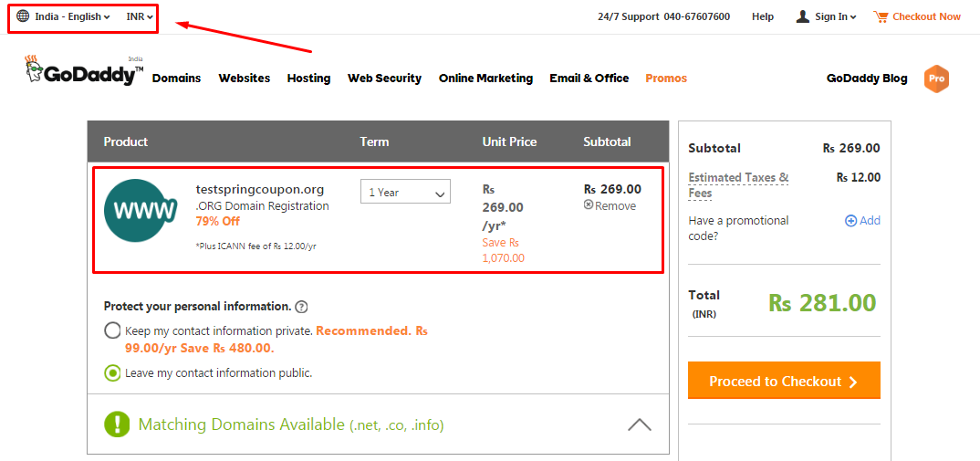Go to Checkout Now link
Viewport: 980px width, 461px height.
click(926, 17)
